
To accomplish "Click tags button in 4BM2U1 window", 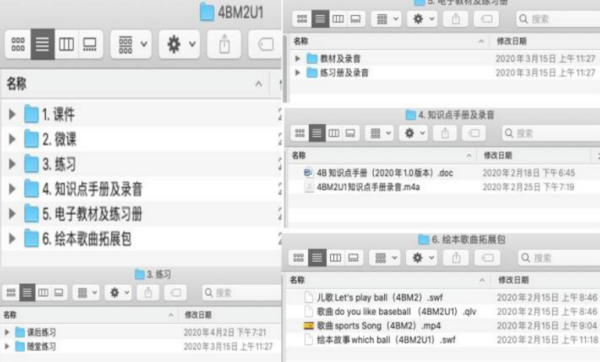I will click(266, 44).
